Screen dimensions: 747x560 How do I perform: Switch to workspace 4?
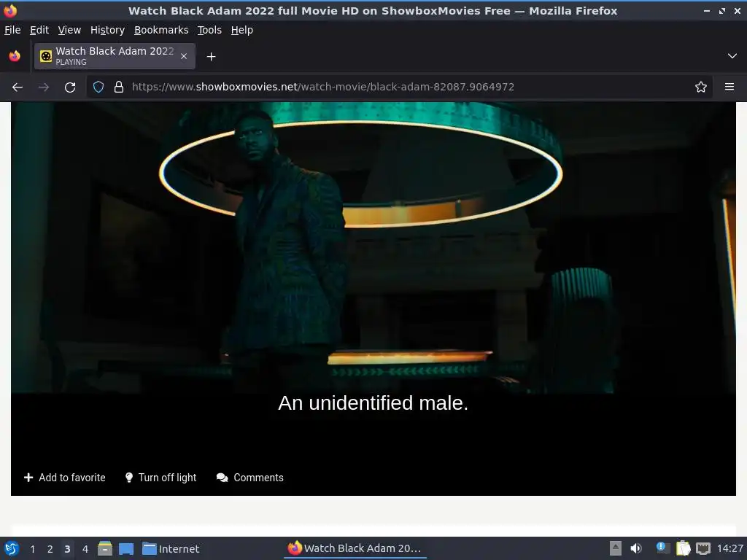[85, 549]
